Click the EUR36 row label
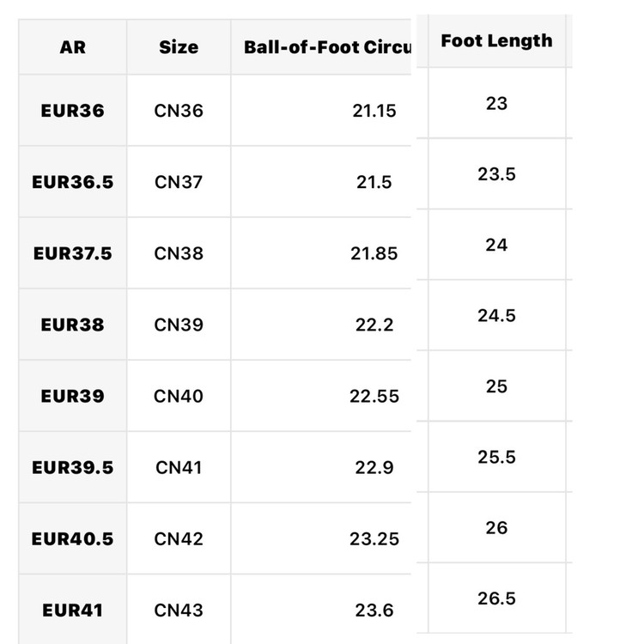The height and width of the screenshot is (644, 644). [73, 111]
